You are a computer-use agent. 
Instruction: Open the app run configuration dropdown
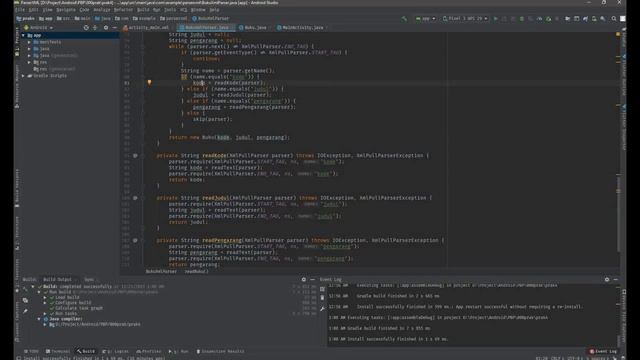(426, 18)
